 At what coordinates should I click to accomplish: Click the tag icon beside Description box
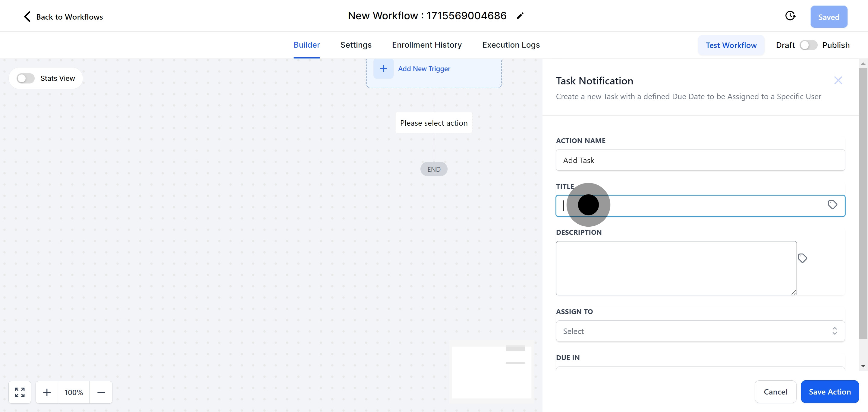tap(802, 258)
